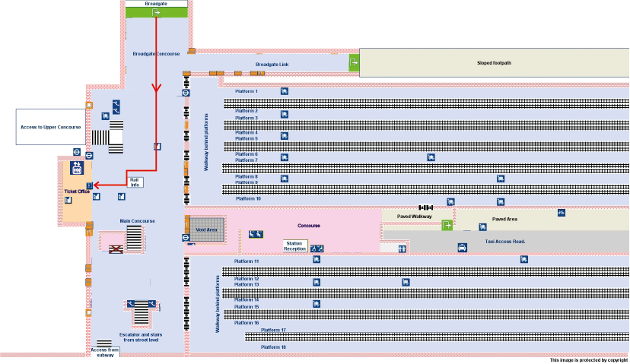Click the crossed-out stairs icon in Main Concourse

click(116, 248)
